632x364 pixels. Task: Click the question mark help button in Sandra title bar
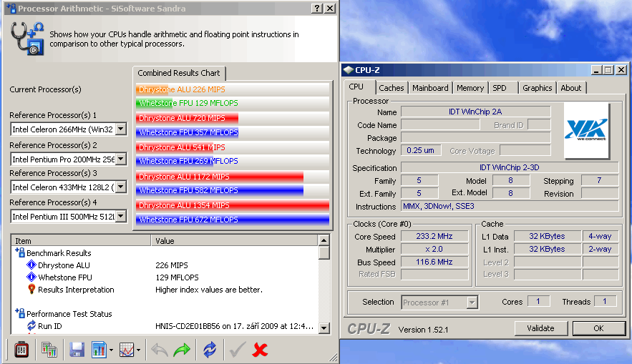[317, 8]
